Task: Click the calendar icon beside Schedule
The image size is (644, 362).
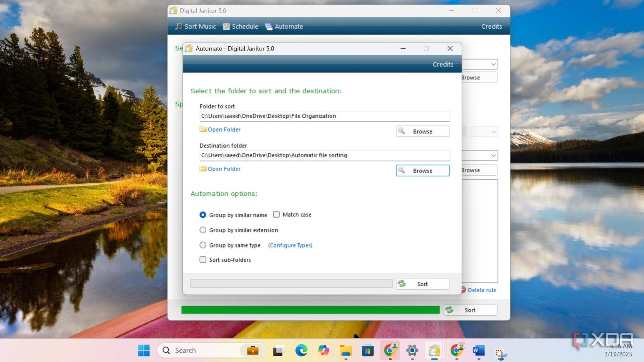Action: (x=226, y=27)
